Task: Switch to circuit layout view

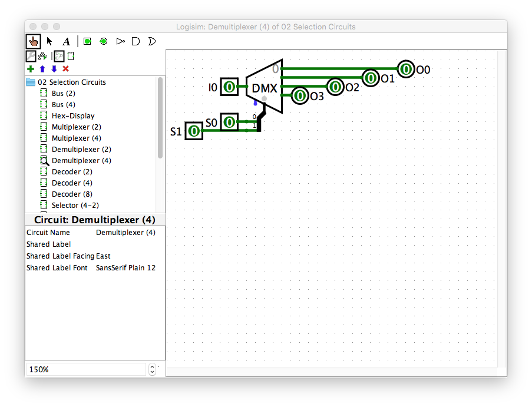Action: (x=59, y=56)
